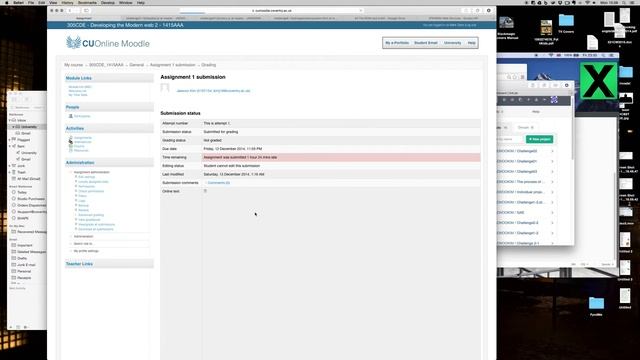
Task: Click the gear icon in background browser window
Action: 567,85
